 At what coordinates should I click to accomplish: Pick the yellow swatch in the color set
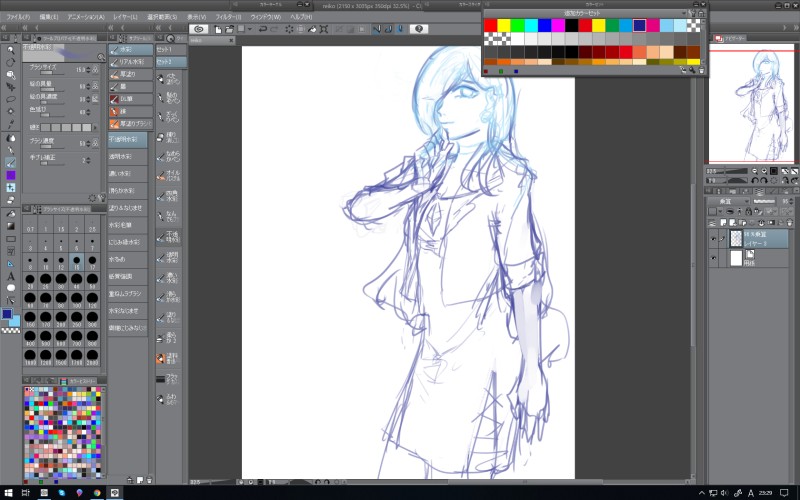coord(506,25)
